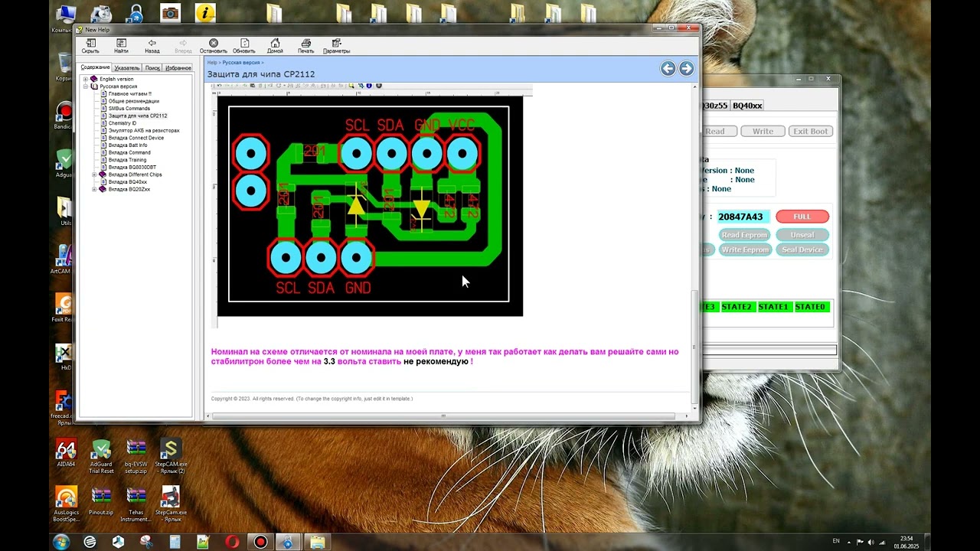Click the Write Eeprom button

745,249
